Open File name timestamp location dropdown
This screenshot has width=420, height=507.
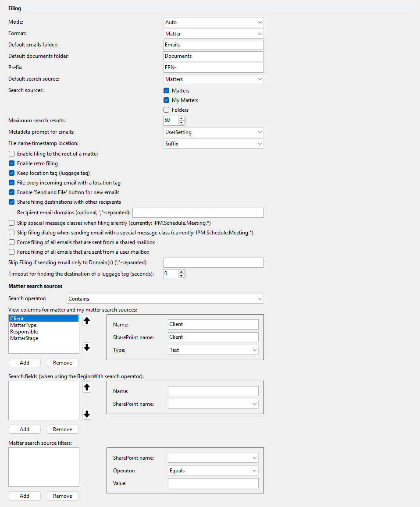click(x=214, y=144)
